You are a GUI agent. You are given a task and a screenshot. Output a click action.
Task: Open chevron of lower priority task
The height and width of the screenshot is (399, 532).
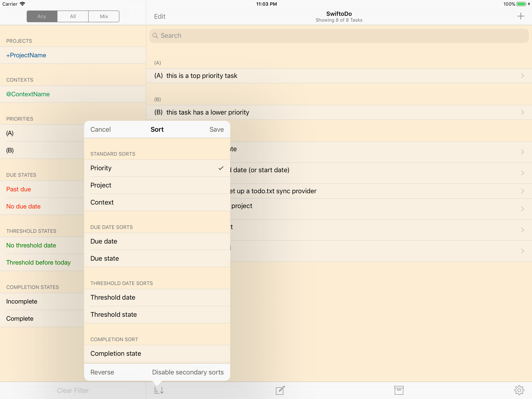(x=522, y=112)
